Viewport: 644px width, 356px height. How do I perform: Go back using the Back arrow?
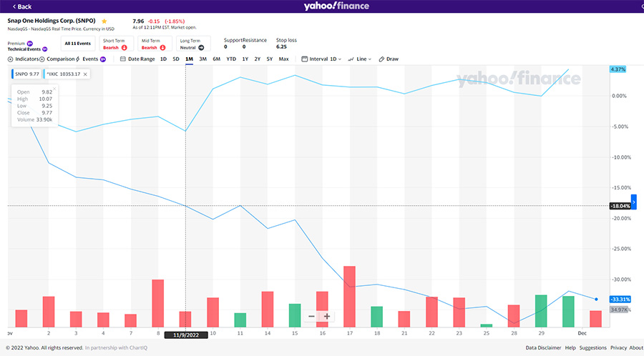click(x=21, y=6)
